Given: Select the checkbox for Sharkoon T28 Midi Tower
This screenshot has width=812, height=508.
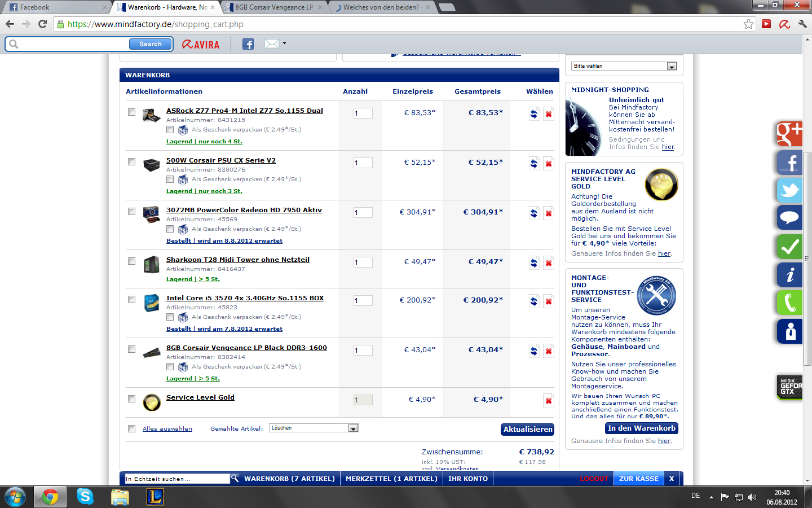Looking at the screenshot, I should pyautogui.click(x=131, y=261).
